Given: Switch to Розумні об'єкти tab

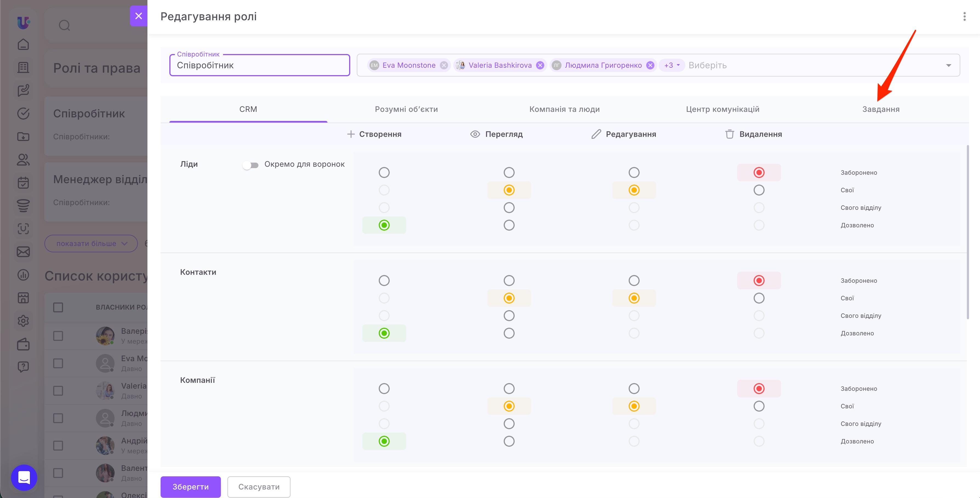Looking at the screenshot, I should (x=406, y=109).
